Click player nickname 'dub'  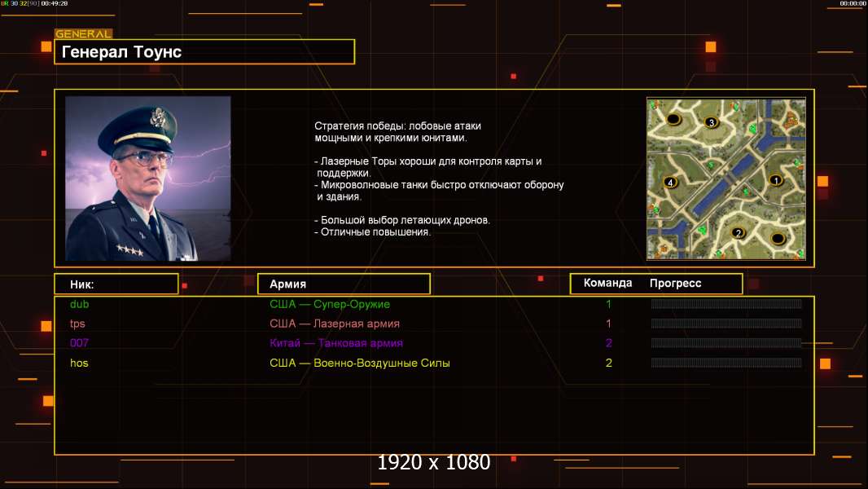[x=79, y=304]
